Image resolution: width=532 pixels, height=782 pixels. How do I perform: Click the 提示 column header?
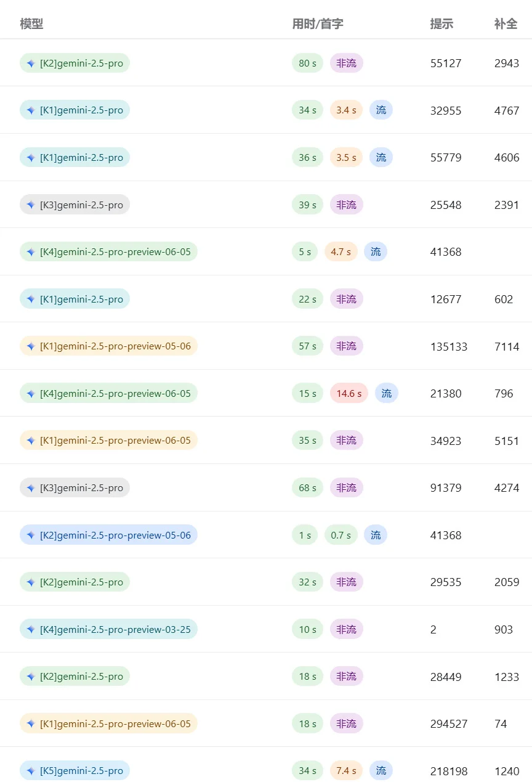[x=441, y=24]
